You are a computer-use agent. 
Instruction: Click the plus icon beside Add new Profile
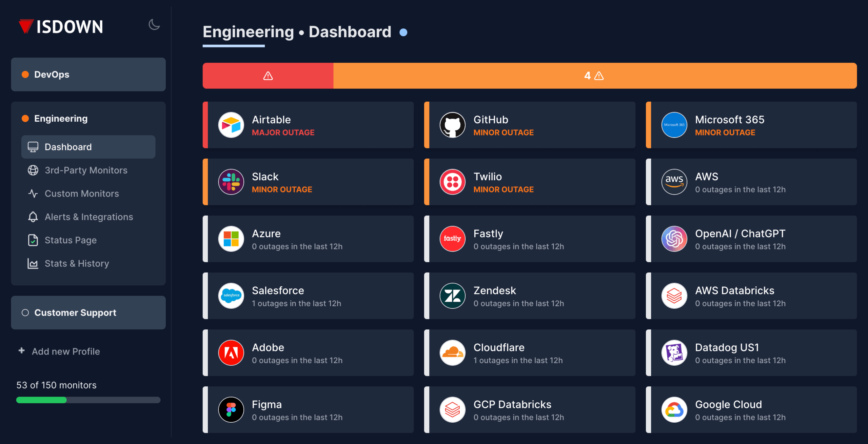(x=22, y=350)
